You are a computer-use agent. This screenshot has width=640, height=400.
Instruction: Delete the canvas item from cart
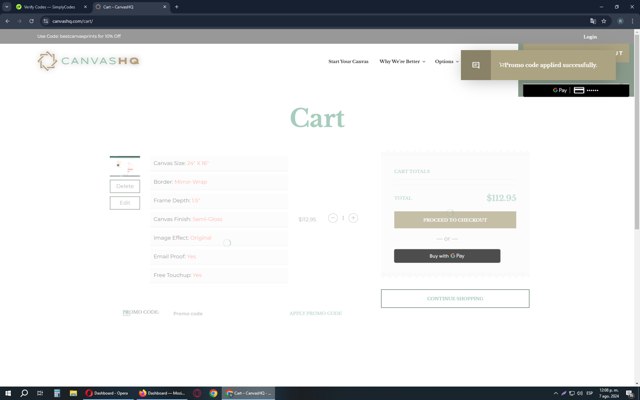click(x=125, y=186)
